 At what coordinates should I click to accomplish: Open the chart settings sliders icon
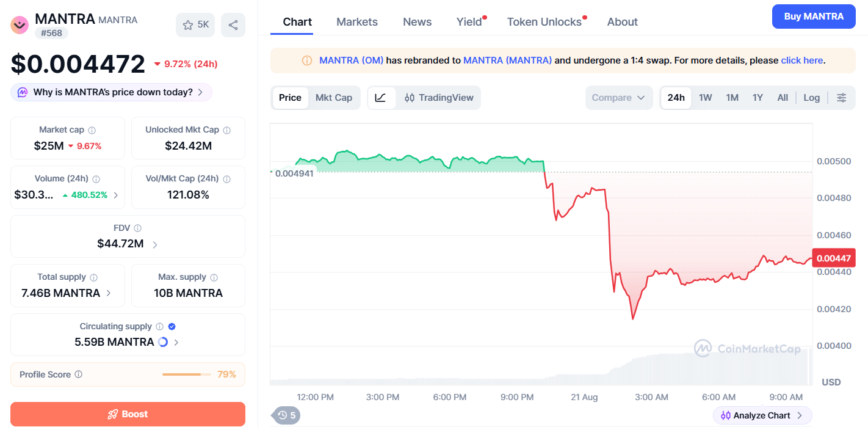pyautogui.click(x=842, y=98)
